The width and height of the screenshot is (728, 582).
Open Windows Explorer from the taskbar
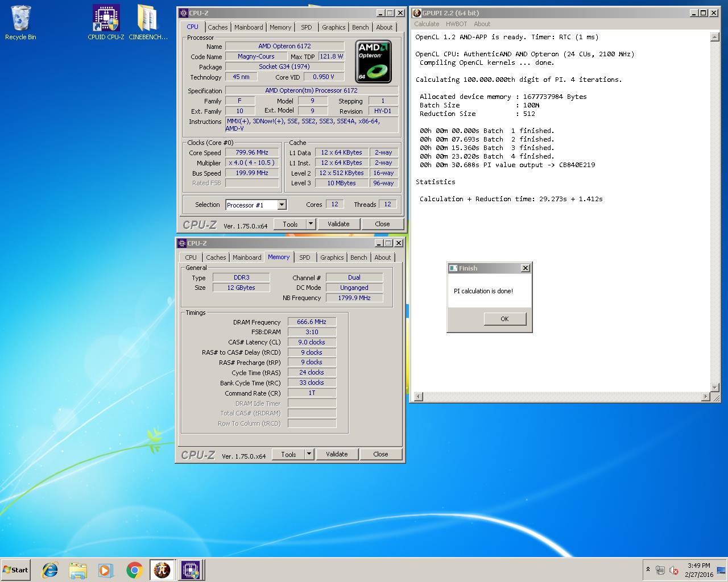(x=78, y=569)
